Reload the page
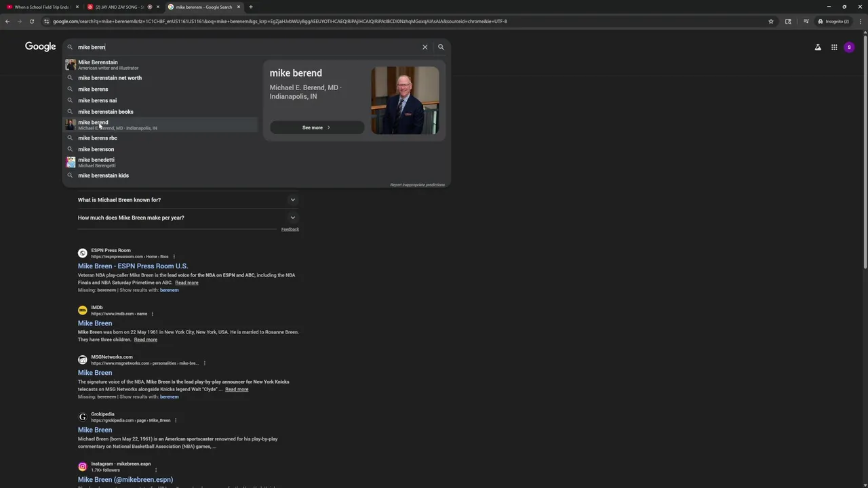 [31, 21]
